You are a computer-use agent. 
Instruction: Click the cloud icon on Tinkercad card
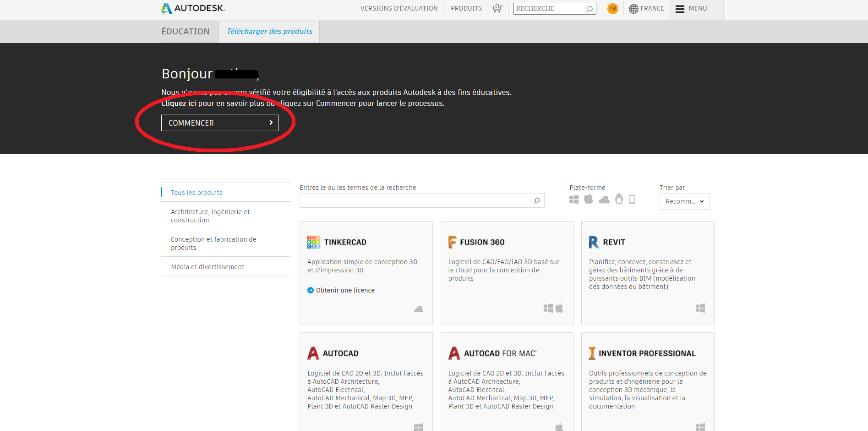click(x=419, y=309)
